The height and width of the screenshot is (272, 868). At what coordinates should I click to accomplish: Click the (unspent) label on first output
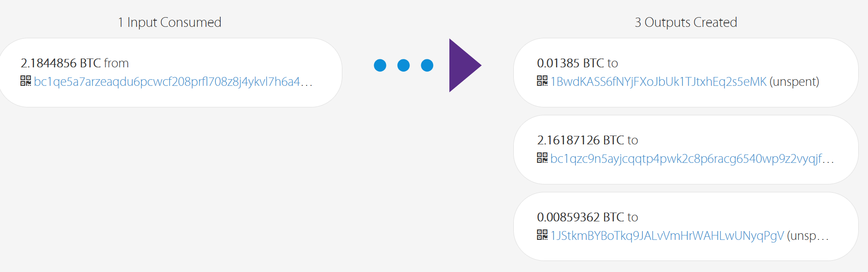[x=794, y=82]
